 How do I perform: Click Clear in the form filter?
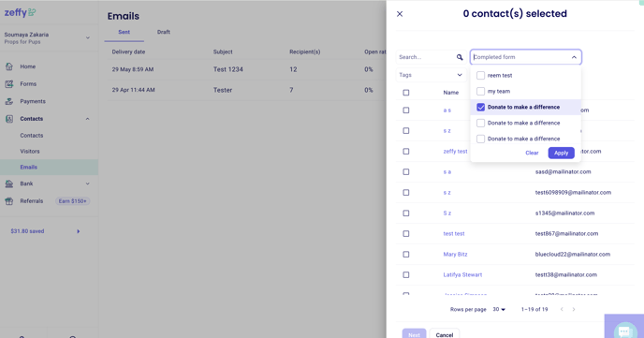(532, 153)
